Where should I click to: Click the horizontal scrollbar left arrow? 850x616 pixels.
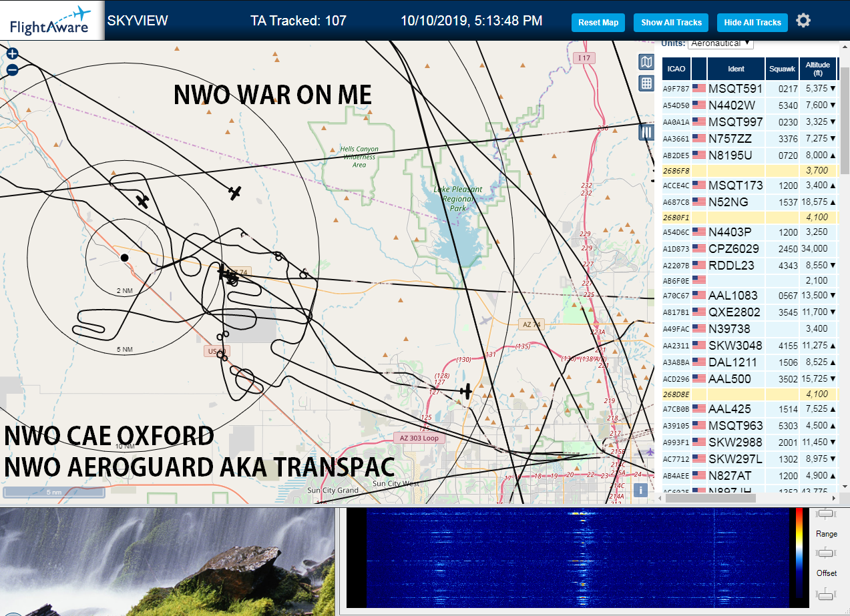click(x=660, y=497)
